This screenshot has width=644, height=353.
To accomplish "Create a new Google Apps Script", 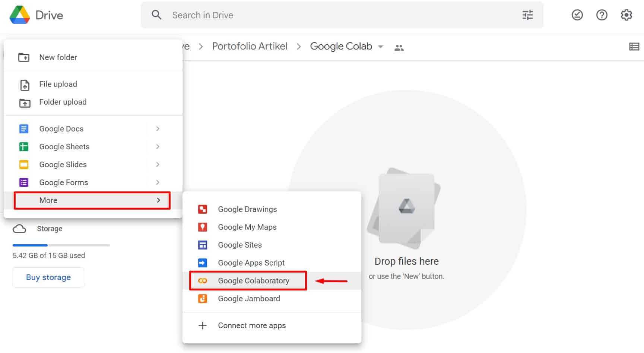I will point(251,263).
